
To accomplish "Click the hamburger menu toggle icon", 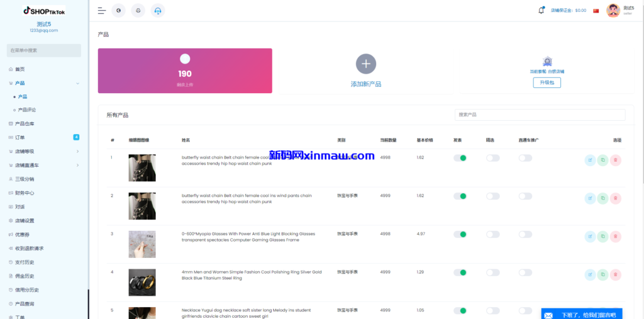I will click(102, 11).
